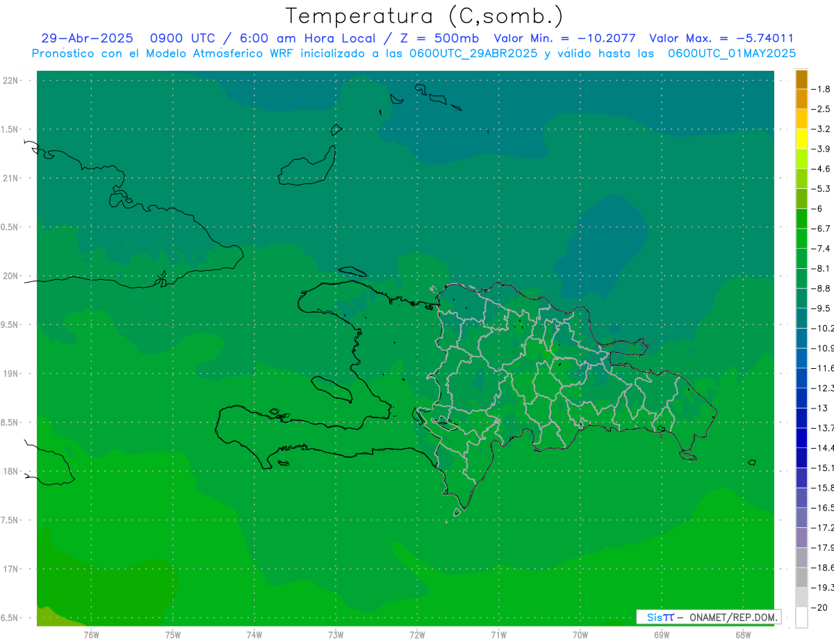Click the orange legend color band between -1.8 and -2.5
The image size is (834, 644).
(x=801, y=99)
